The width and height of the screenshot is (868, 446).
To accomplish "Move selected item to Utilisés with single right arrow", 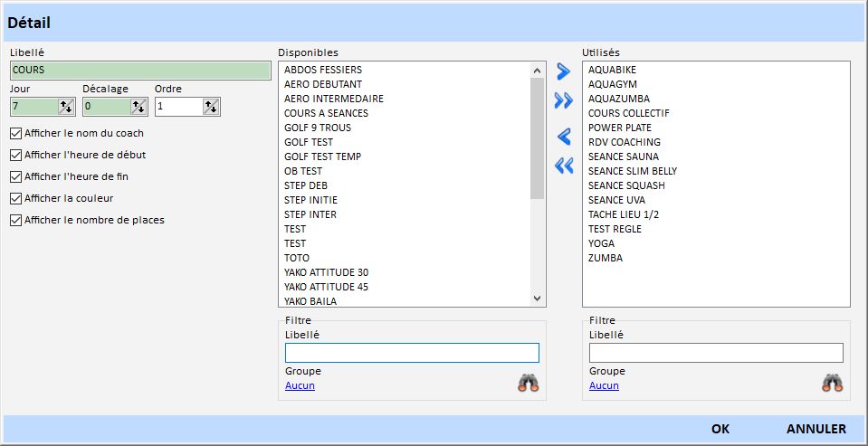I will click(x=564, y=71).
